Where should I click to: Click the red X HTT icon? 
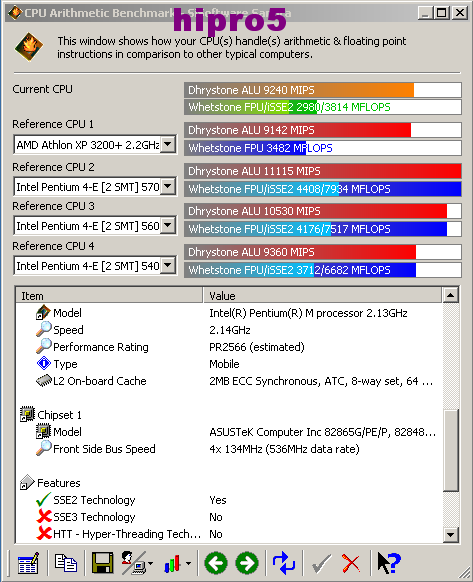coord(44,533)
